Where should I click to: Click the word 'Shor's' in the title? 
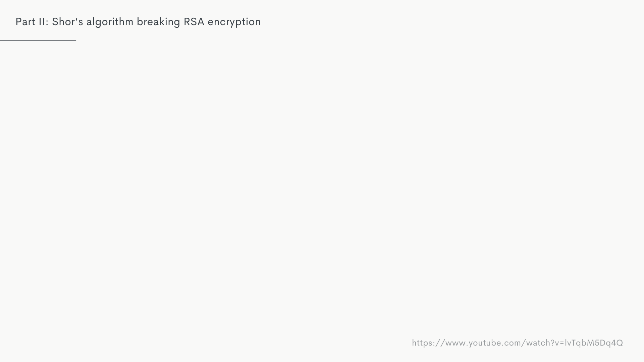coord(67,22)
